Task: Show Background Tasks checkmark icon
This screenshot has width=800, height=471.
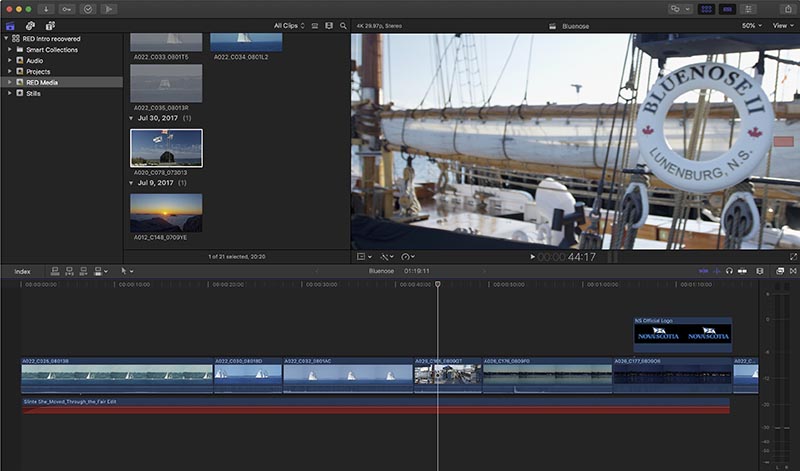Action: tap(88, 9)
